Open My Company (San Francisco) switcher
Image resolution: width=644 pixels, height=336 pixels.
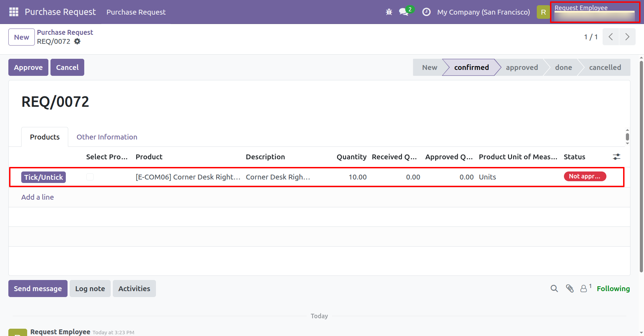[483, 12]
